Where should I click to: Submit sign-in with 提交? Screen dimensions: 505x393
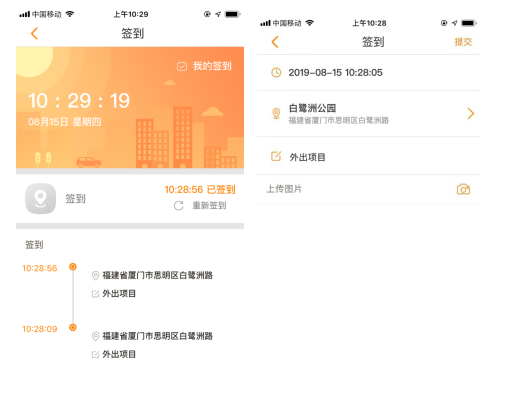(463, 42)
